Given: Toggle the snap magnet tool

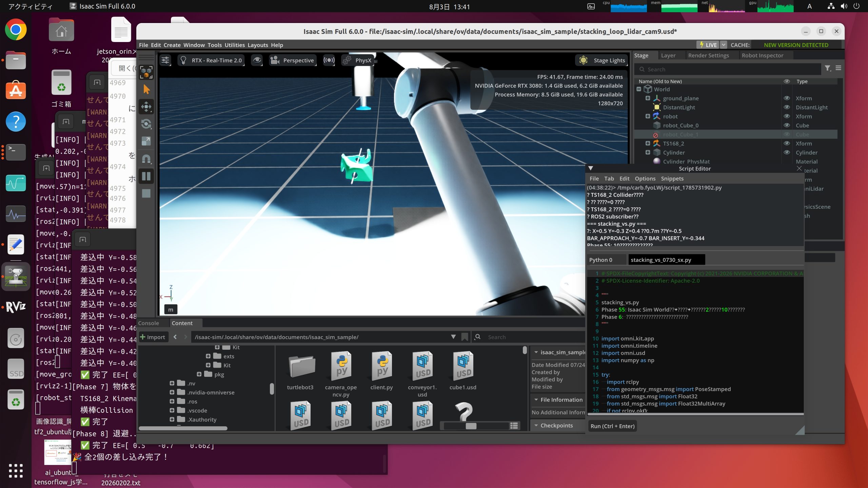Looking at the screenshot, I should pos(146,159).
